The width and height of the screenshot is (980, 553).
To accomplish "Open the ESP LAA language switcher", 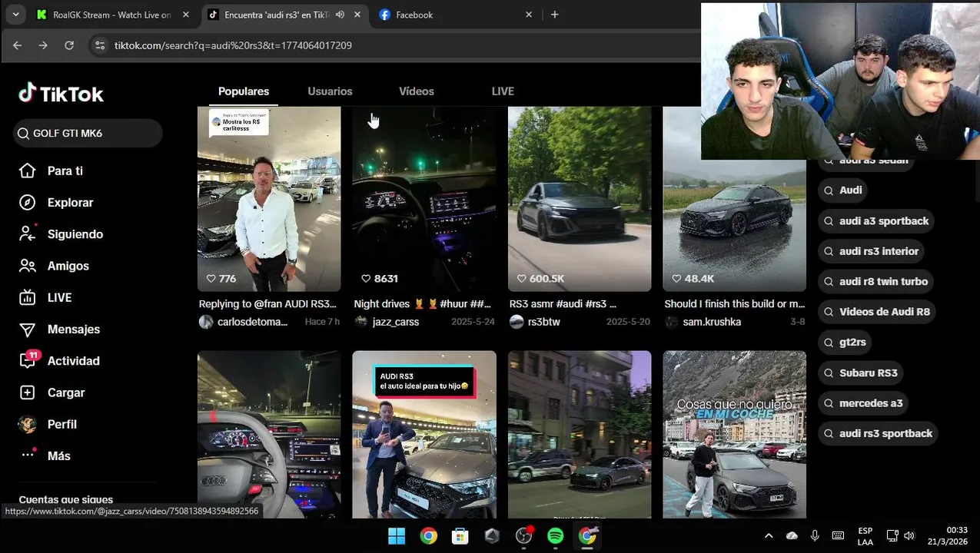I will (865, 536).
